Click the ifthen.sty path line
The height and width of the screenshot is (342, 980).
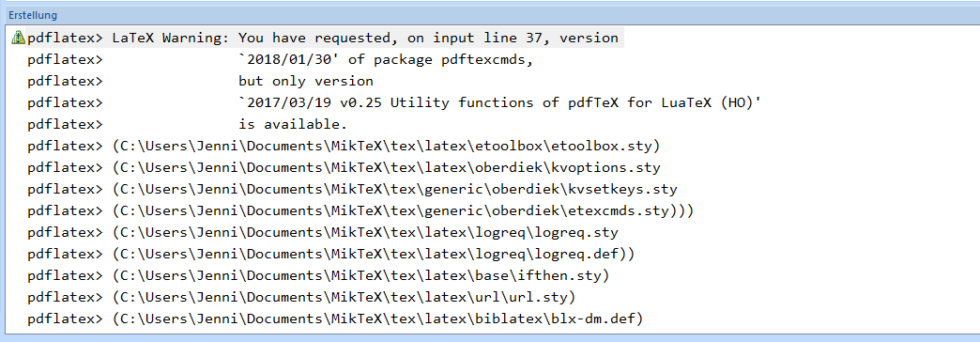pos(318,275)
